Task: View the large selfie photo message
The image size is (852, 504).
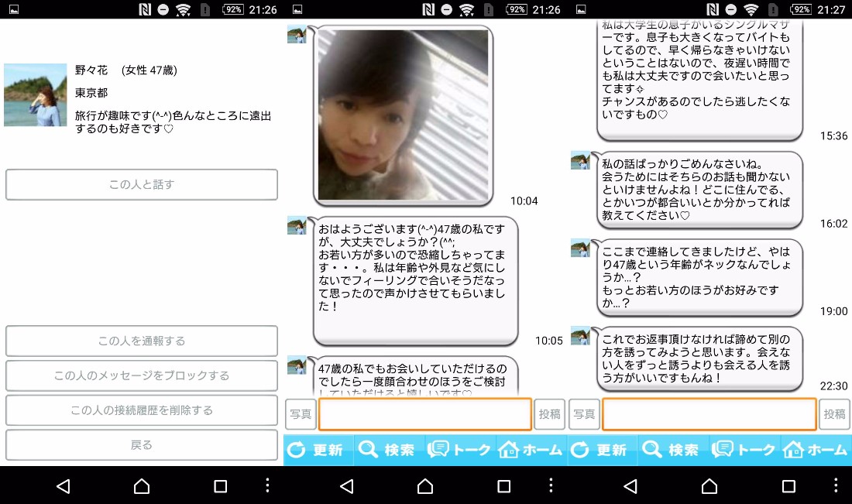Action: (404, 115)
